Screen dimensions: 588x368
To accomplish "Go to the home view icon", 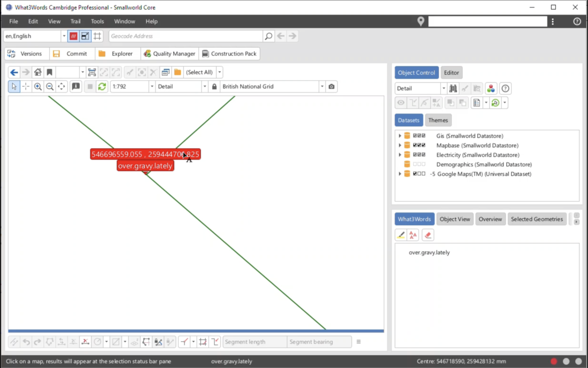I will (38, 72).
